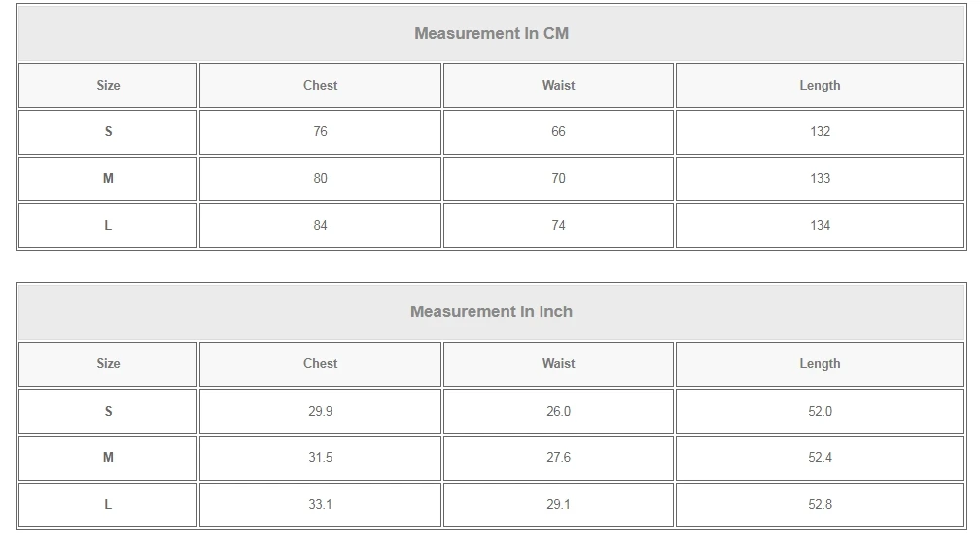Click the waist value 70 cell

click(x=558, y=179)
